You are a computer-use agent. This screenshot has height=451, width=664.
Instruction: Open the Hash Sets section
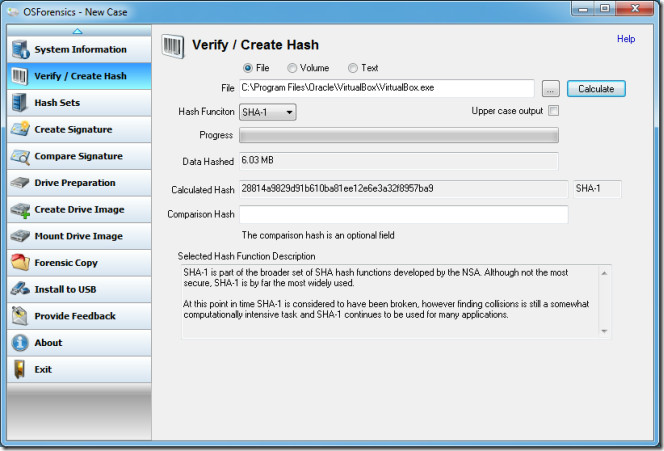[79, 103]
